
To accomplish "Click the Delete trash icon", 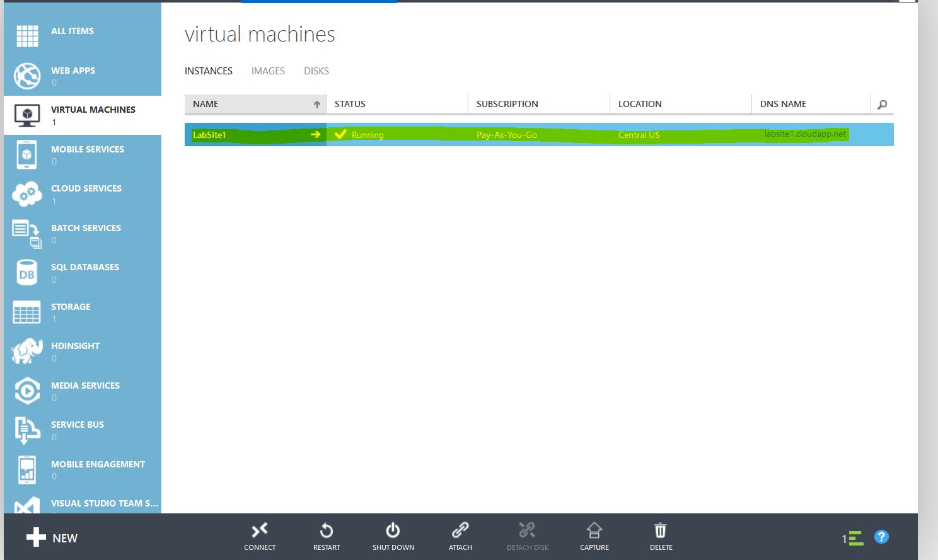I will 661,531.
